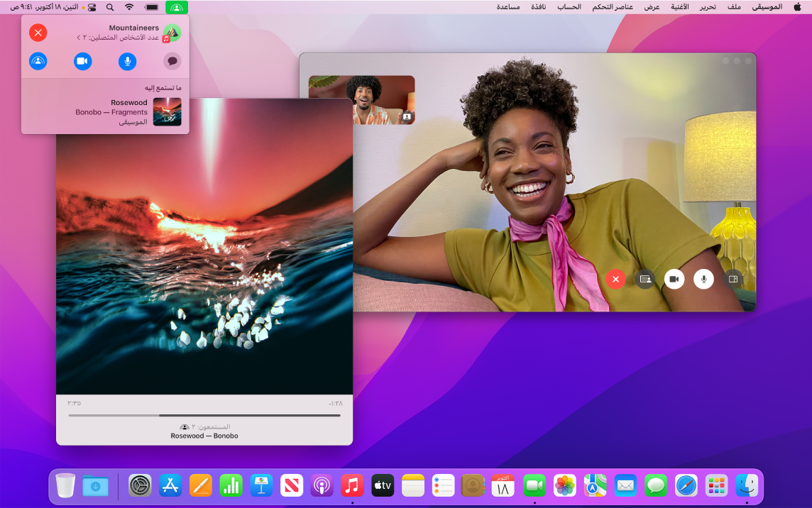Click the song progress slider in the Music player
This screenshot has width=812, height=508.
point(204,416)
